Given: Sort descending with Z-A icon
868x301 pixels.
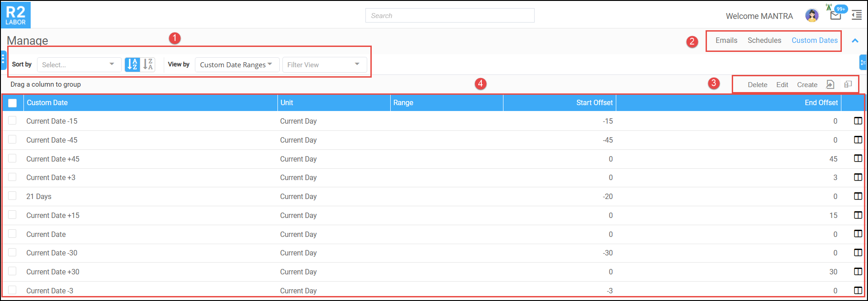Looking at the screenshot, I should click(x=148, y=65).
